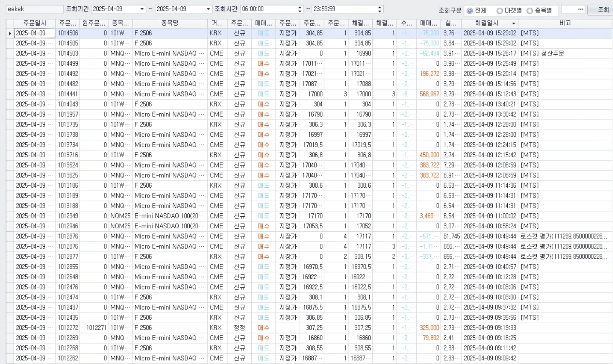This screenshot has width=613, height=364.
Task: Click the 정정 order type cell
Action: [x=239, y=328]
